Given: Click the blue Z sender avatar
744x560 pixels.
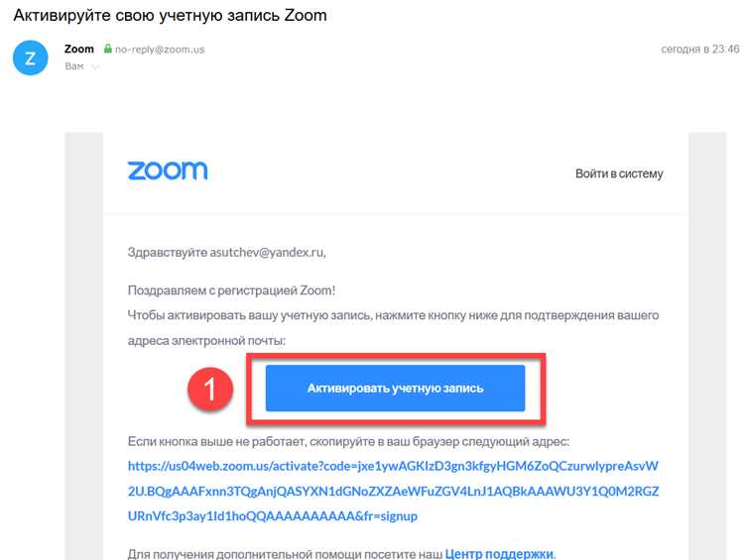Looking at the screenshot, I should (x=31, y=57).
